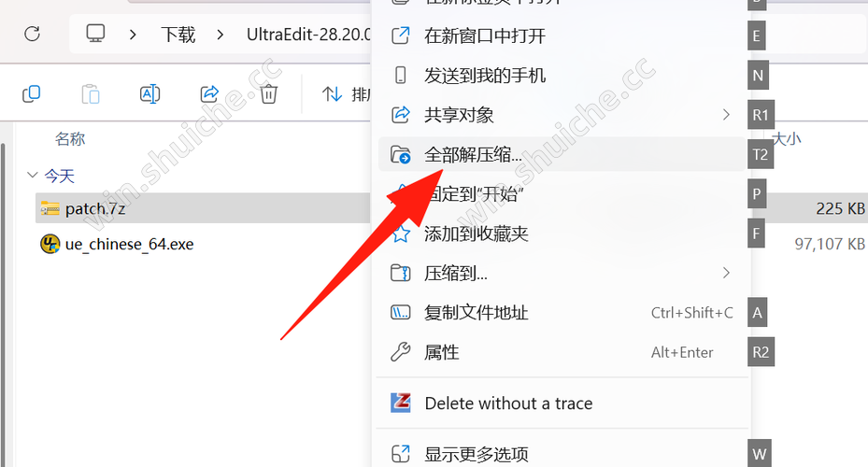Click the This PC monitor icon
This screenshot has width=868, height=467.
click(95, 34)
